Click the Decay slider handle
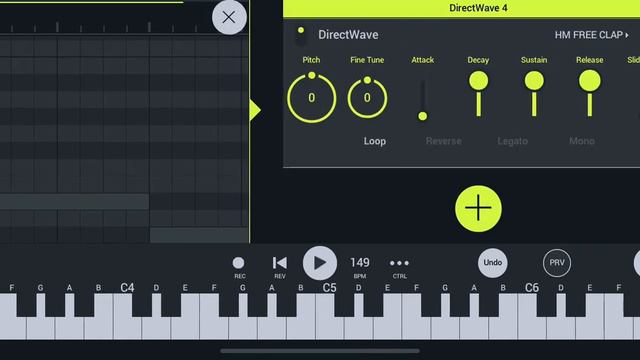This screenshot has width=640, height=360. [478, 81]
